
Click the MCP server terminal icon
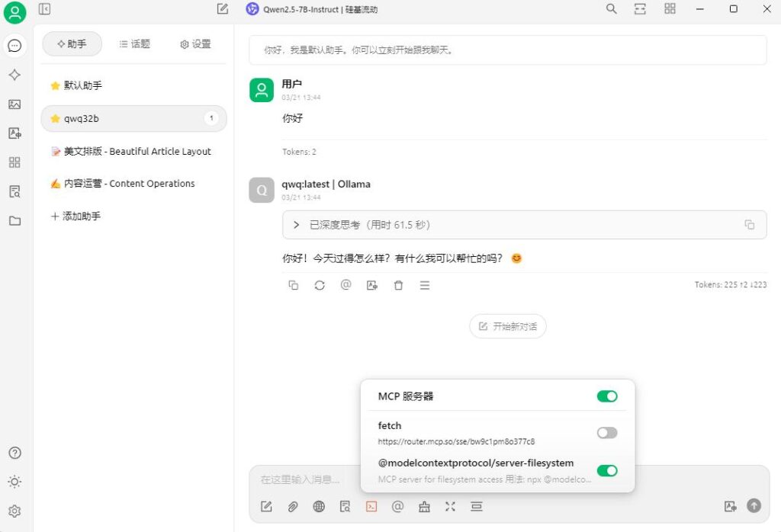(371, 507)
